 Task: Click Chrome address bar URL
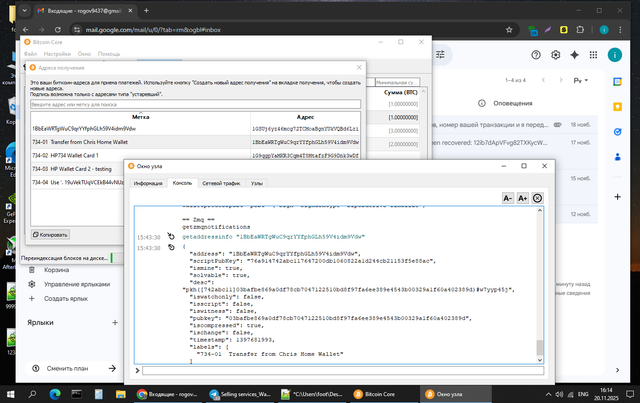point(153,30)
